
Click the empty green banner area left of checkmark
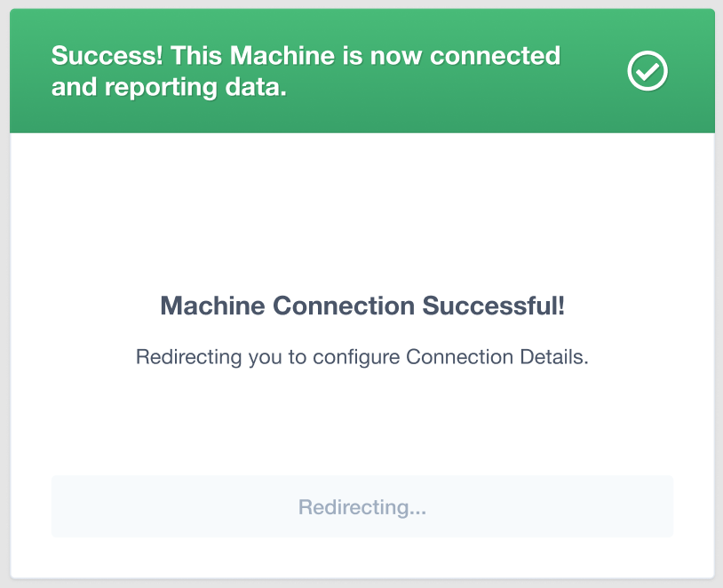click(595, 98)
